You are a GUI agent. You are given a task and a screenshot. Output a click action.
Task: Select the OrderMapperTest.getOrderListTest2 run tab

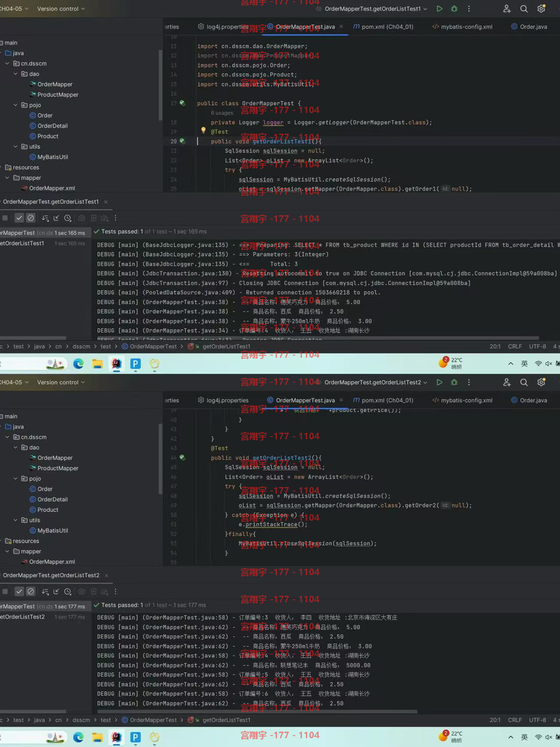pos(51,575)
